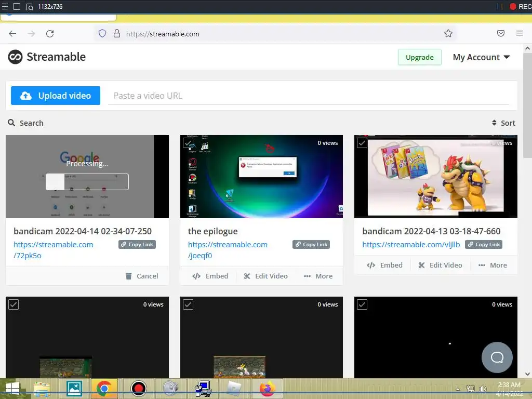The height and width of the screenshot is (399, 532).
Task: Click the padlock site security icon
Action: click(x=117, y=33)
